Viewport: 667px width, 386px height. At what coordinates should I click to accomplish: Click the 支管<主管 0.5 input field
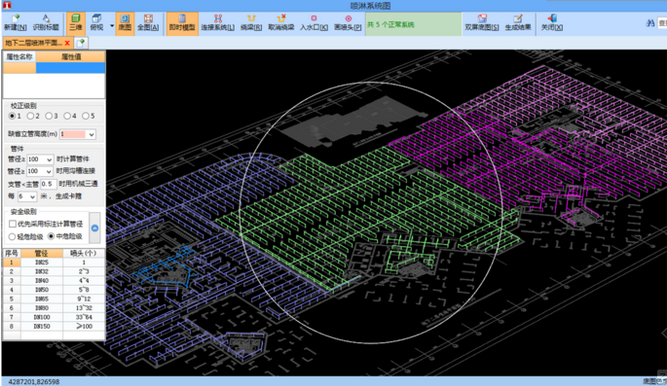48,184
